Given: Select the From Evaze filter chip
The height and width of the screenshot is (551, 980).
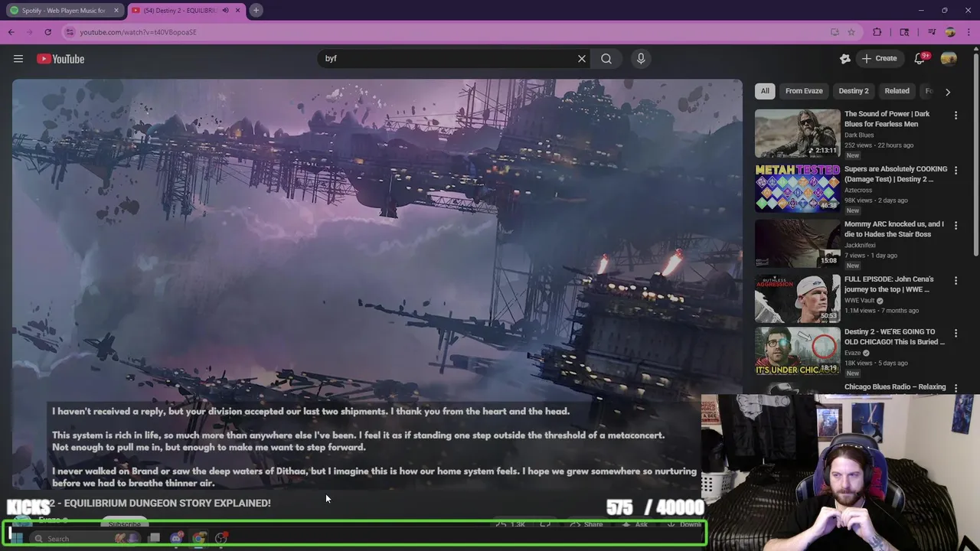Looking at the screenshot, I should (804, 91).
